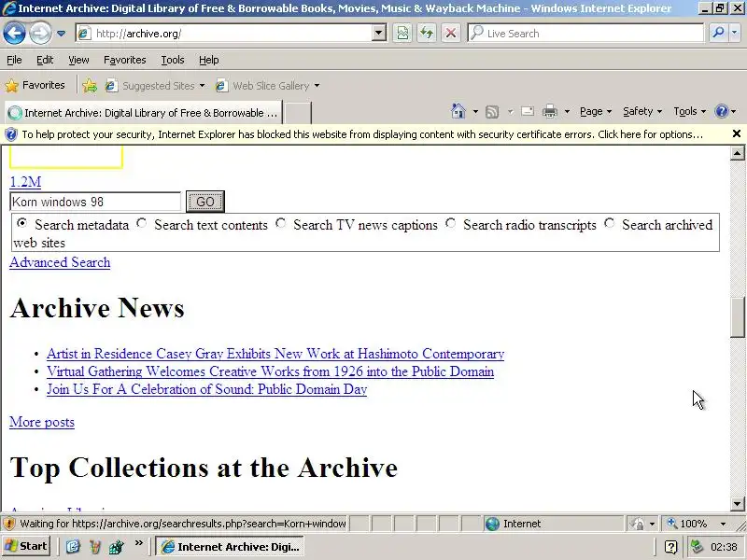Image resolution: width=747 pixels, height=560 pixels.
Task: Click the security information bar message
Action: 362,134
